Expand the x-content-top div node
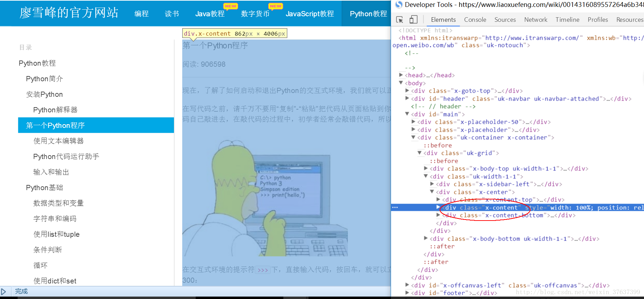This screenshot has width=644, height=299. click(438, 199)
